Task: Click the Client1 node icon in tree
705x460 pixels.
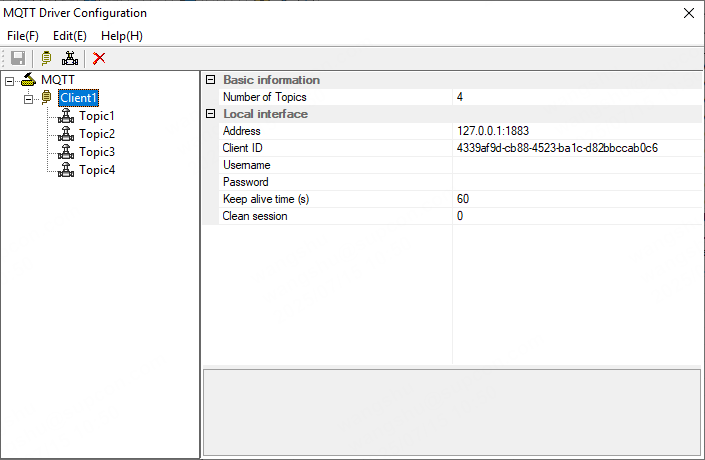Action: [46, 97]
